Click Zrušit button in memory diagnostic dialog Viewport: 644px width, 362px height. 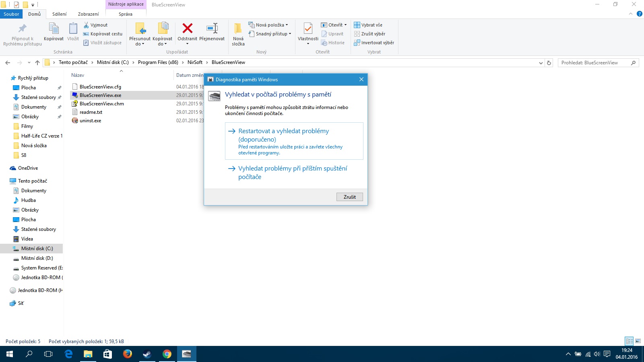[349, 197]
